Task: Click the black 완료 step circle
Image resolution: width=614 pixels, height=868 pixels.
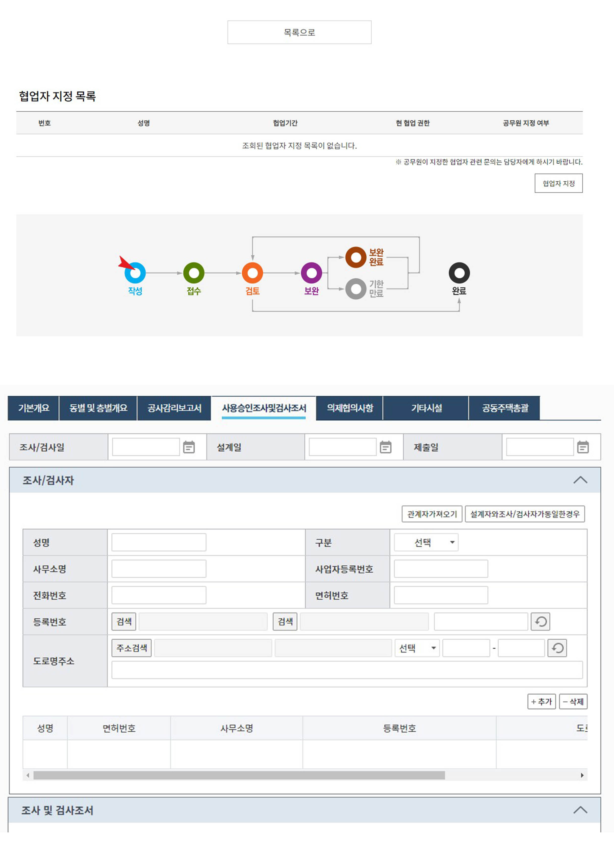Action: click(x=459, y=273)
